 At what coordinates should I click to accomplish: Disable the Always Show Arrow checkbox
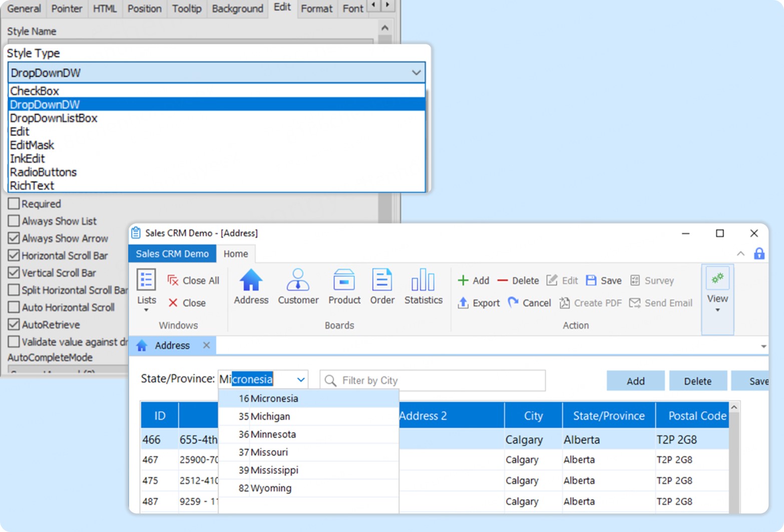(x=14, y=238)
